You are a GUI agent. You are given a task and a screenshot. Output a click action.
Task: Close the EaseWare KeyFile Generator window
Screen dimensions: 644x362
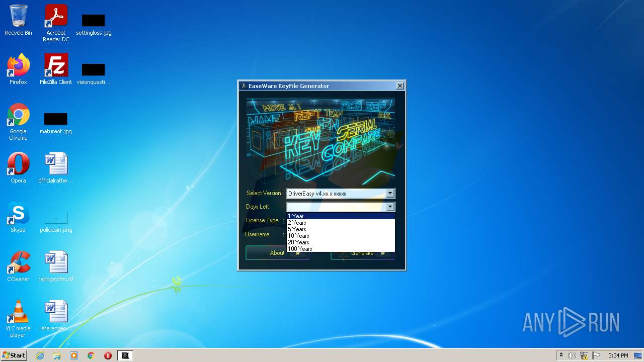click(x=400, y=86)
